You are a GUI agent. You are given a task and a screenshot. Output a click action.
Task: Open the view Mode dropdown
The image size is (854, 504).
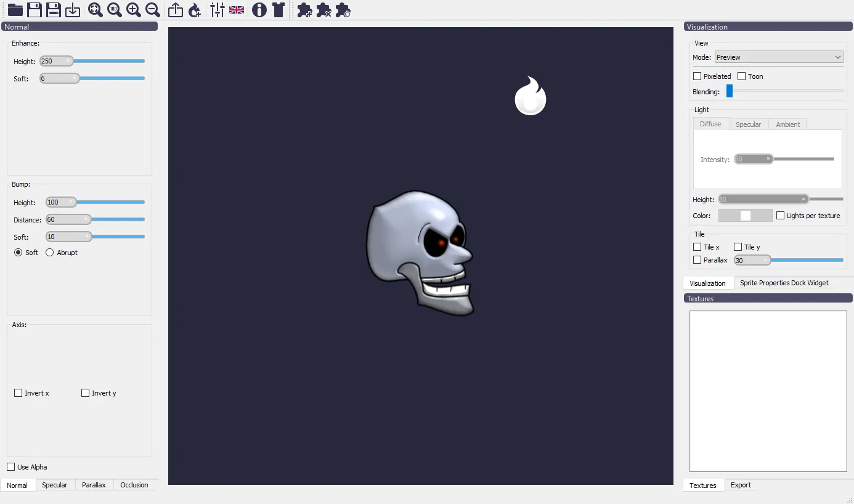coord(779,57)
